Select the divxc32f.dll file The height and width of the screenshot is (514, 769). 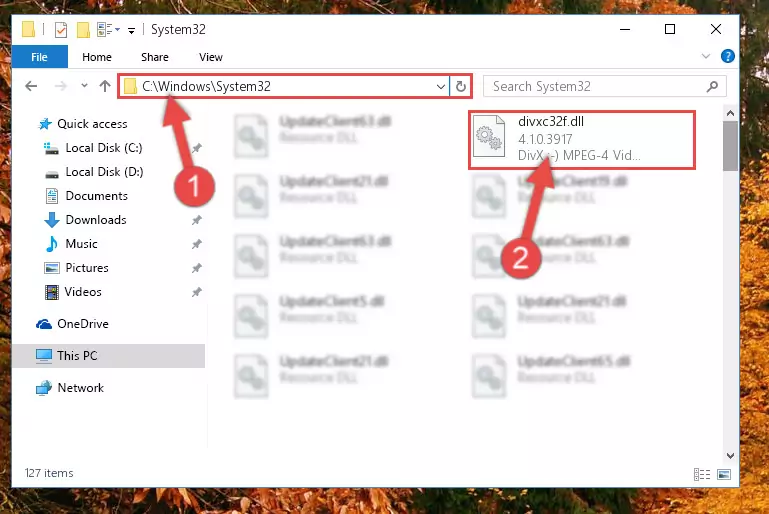(582, 140)
